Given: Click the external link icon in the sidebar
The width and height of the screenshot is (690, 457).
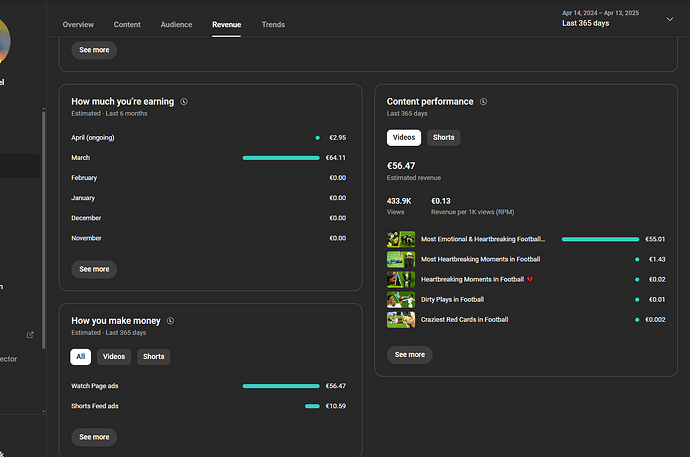Looking at the screenshot, I should point(30,335).
